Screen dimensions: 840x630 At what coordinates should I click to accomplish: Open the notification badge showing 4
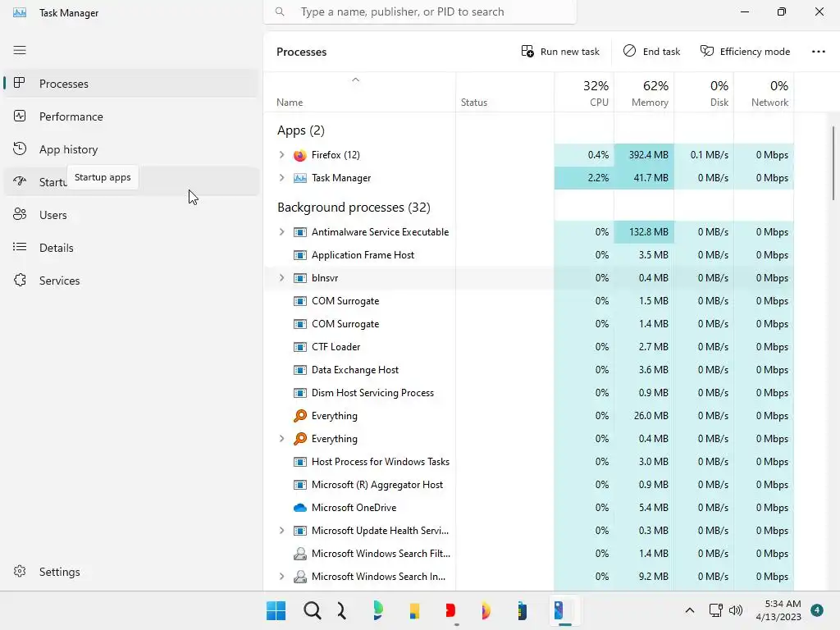817,610
